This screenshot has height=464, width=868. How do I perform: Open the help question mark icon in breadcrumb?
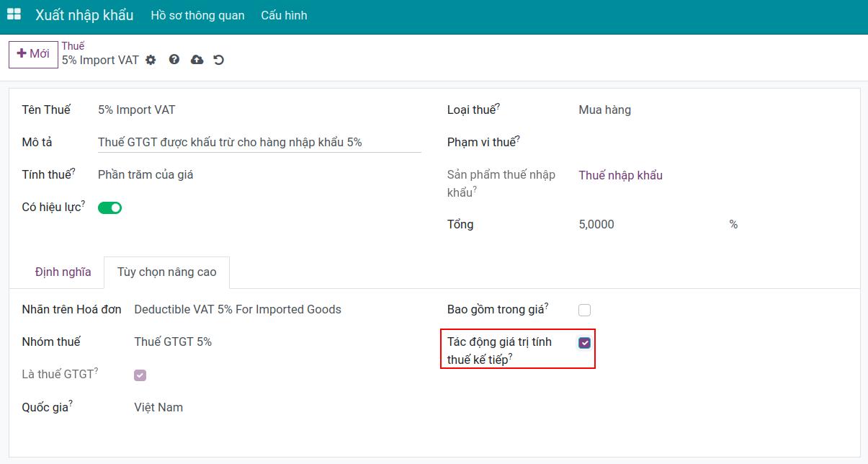174,60
